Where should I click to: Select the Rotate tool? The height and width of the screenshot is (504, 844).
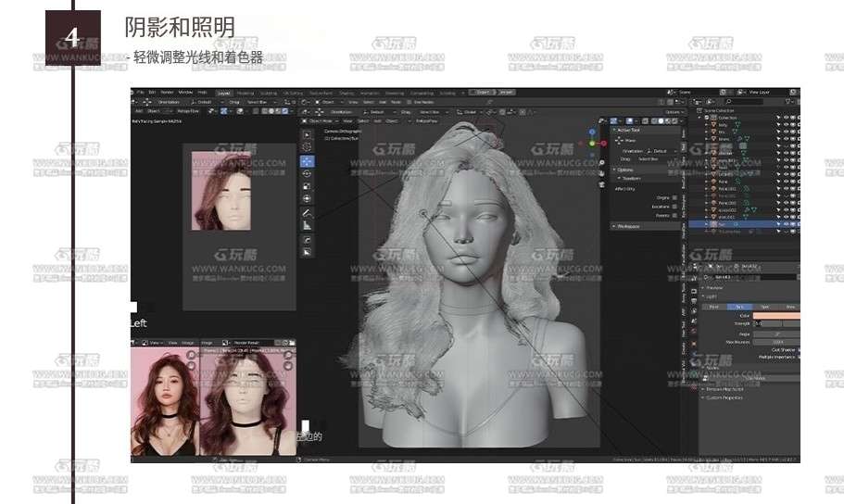307,173
